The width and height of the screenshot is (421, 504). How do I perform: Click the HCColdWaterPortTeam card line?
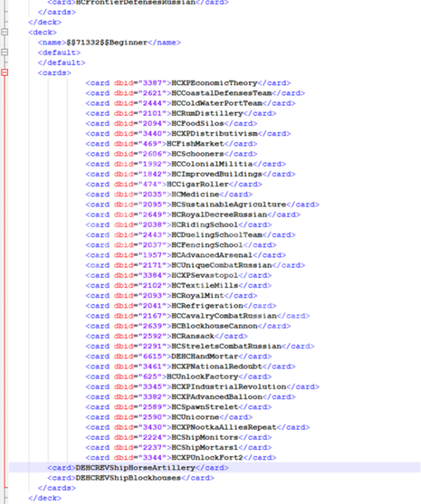tap(190, 103)
